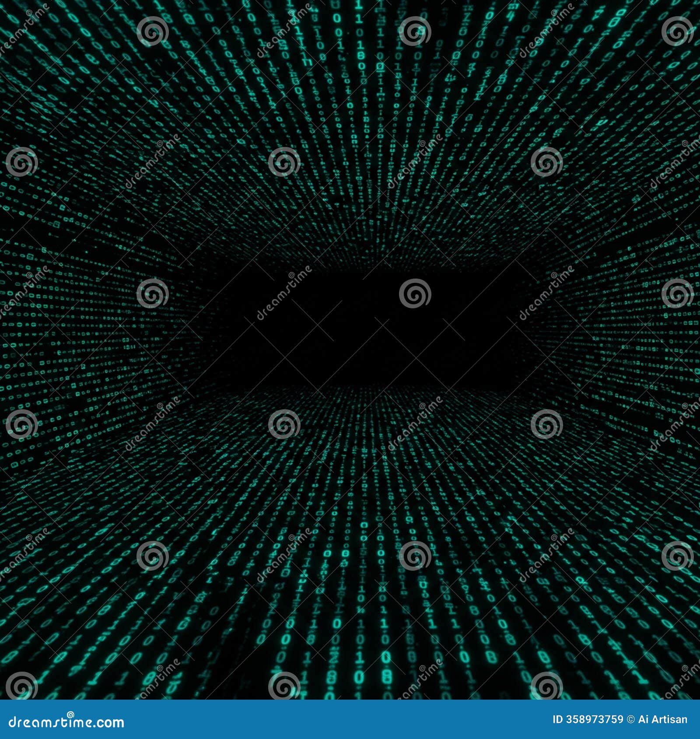This screenshot has width=700, height=739.
Task: Select the bottom-left spiral watermark icon
Action: 22,685
